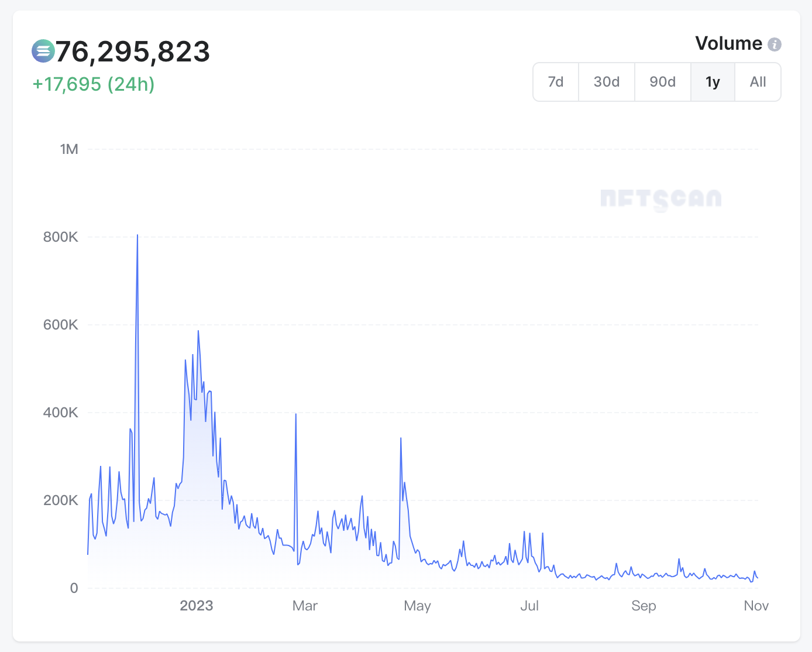Click the 400K spike just before March
This screenshot has height=652, width=812.
pos(296,415)
